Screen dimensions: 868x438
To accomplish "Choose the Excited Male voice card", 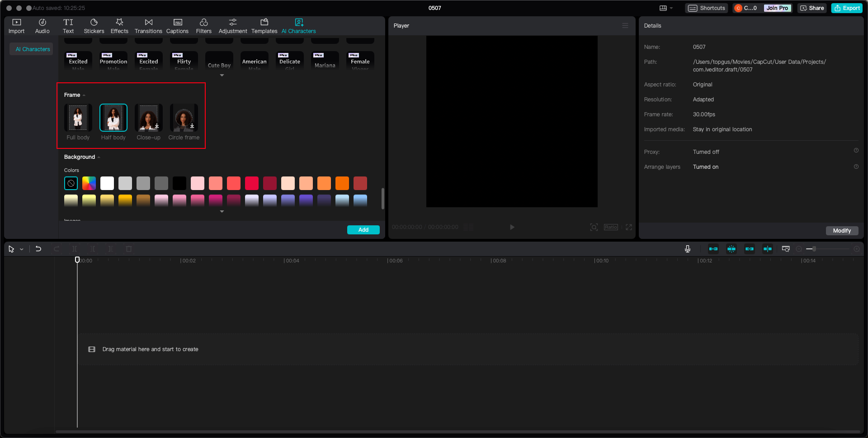I will coord(78,61).
